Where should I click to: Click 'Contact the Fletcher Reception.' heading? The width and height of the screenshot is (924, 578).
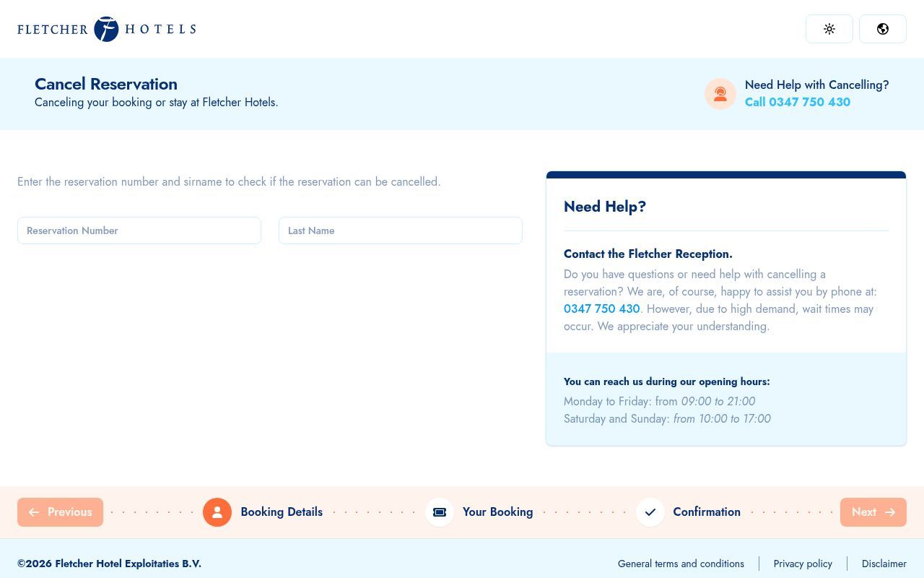pos(648,254)
